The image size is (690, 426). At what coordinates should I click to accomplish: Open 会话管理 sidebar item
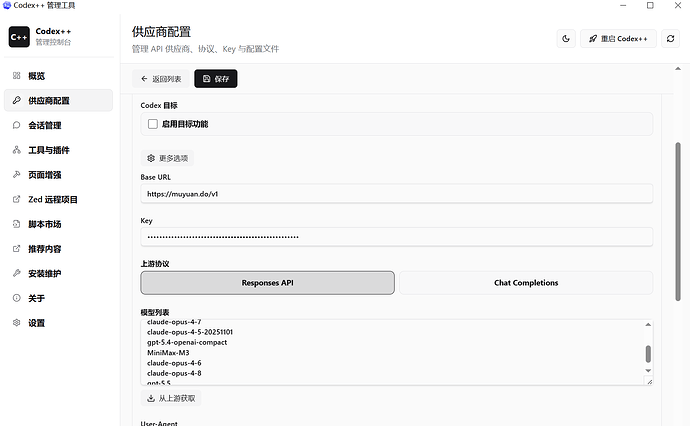[58, 125]
